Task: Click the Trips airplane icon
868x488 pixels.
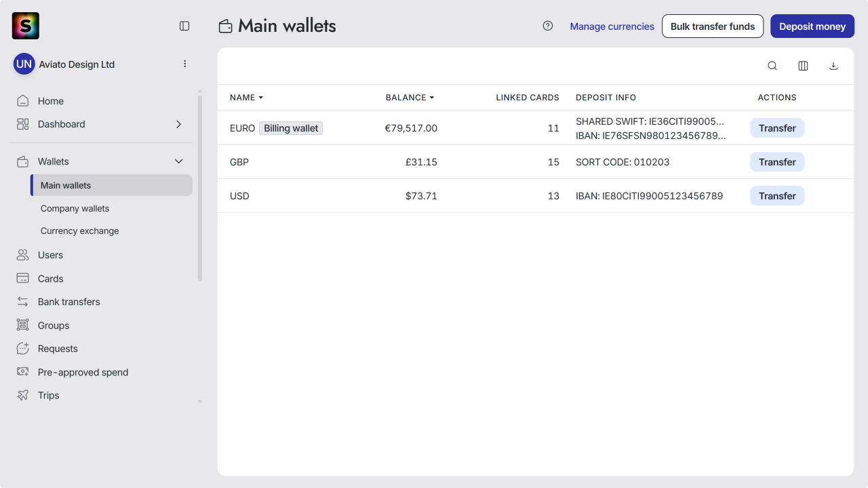Action: click(23, 395)
